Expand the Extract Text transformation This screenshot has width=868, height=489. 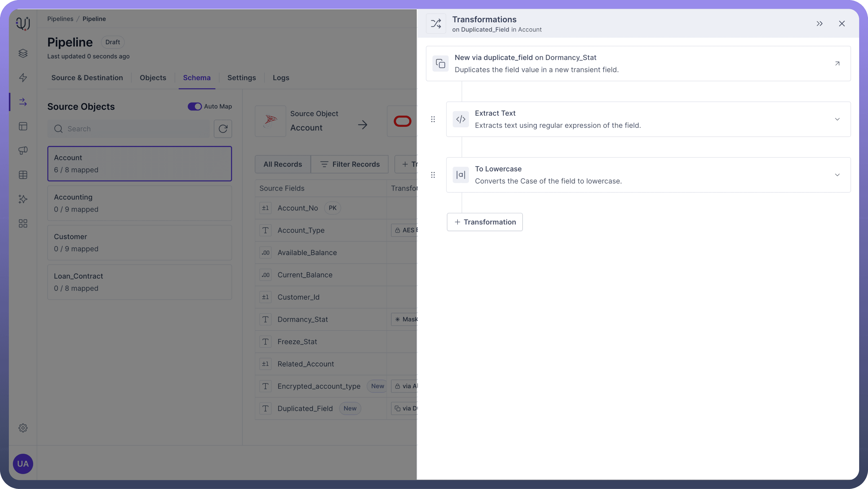(837, 119)
